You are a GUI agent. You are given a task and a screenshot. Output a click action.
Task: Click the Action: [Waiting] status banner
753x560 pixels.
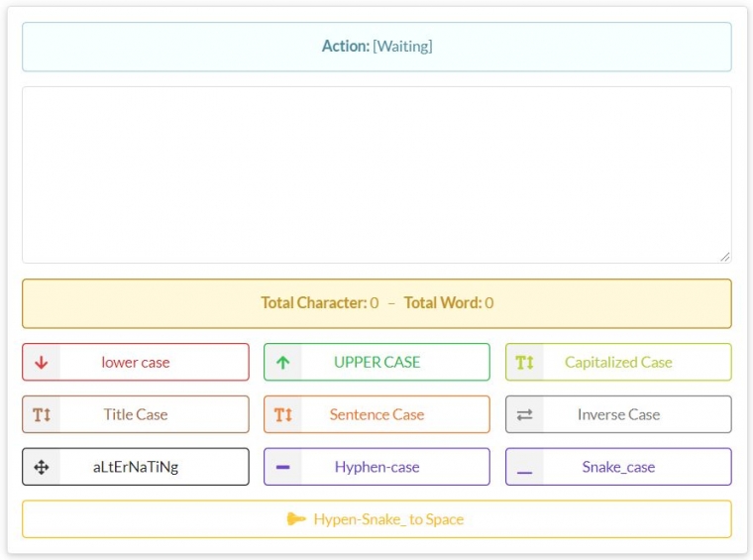(376, 47)
